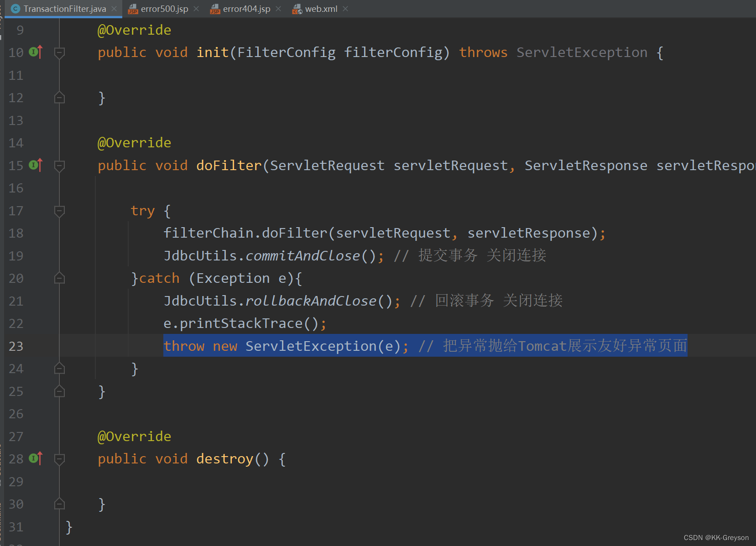Viewport: 756px width, 546px height.
Task: Click implements-method gutter icon on line 28
Action: (x=36, y=458)
